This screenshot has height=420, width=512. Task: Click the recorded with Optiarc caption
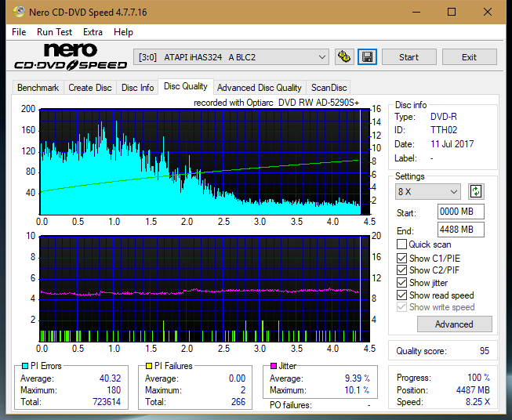(276, 103)
